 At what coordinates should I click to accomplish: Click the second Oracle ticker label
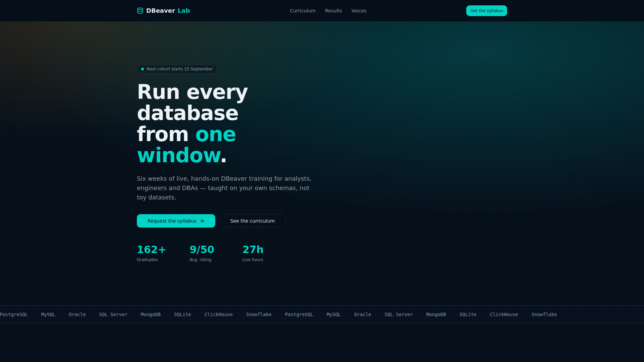pyautogui.click(x=363, y=314)
